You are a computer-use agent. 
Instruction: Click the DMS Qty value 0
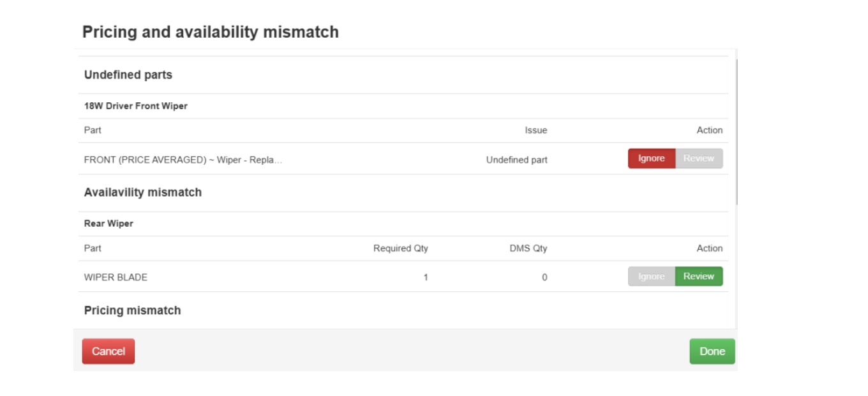coord(544,277)
